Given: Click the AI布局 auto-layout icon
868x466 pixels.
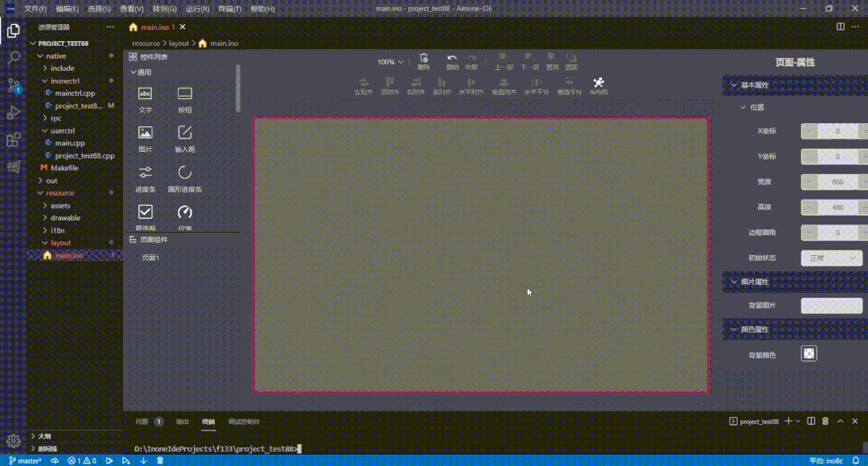Looking at the screenshot, I should pyautogui.click(x=598, y=85).
